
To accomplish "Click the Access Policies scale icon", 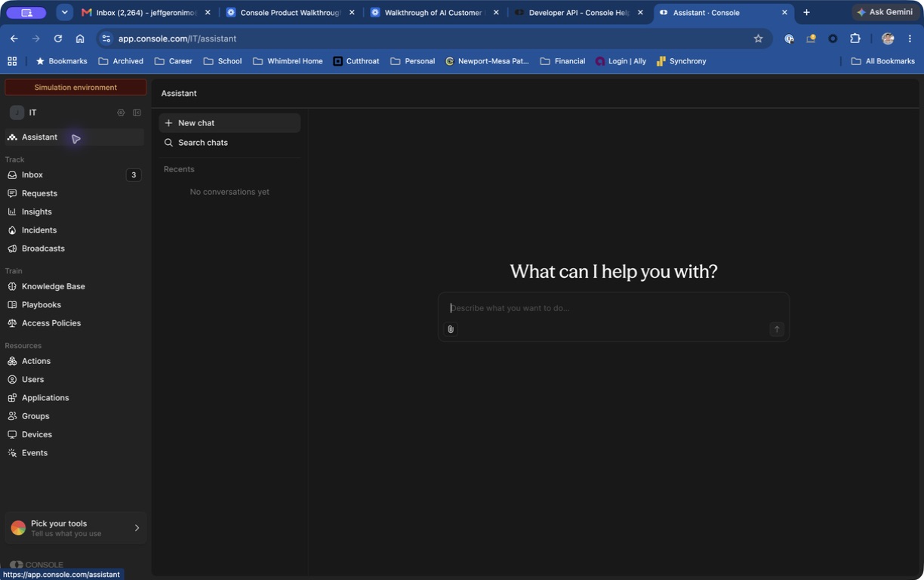I will tap(12, 323).
